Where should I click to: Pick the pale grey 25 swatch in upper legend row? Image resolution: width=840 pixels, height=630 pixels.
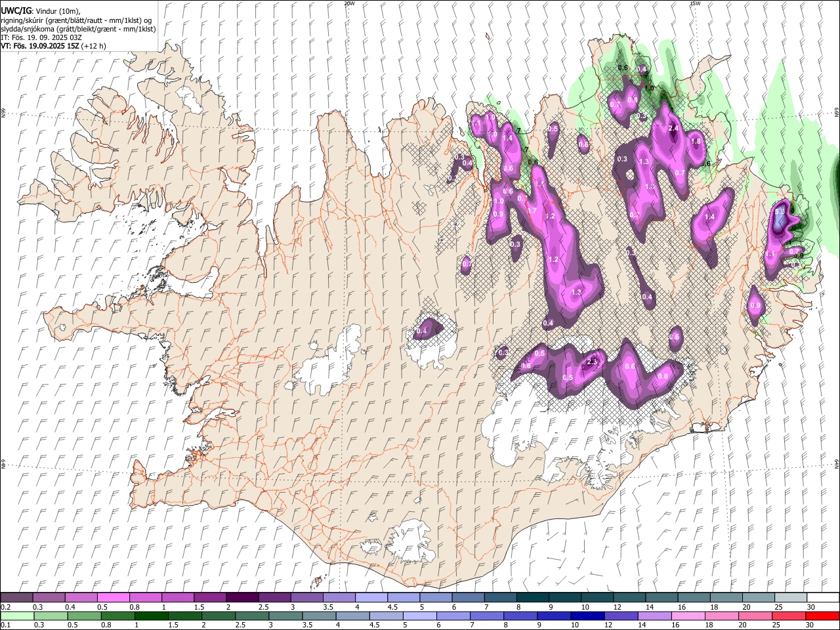coord(791,597)
